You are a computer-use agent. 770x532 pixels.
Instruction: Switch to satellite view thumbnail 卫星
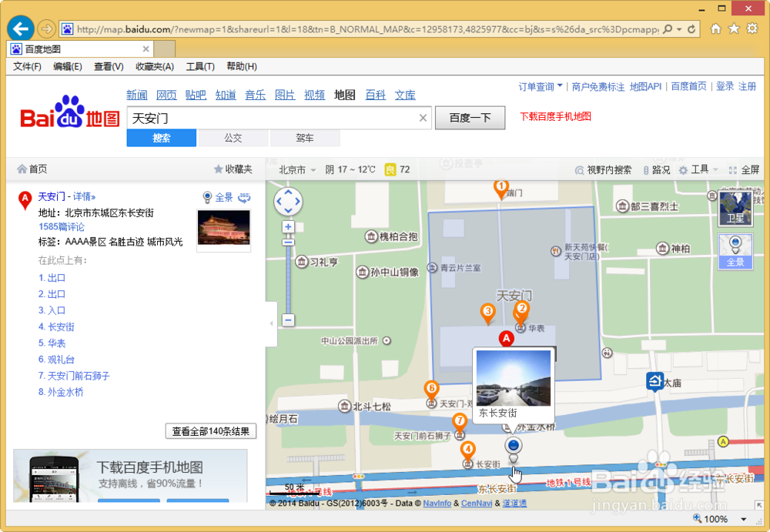click(735, 209)
